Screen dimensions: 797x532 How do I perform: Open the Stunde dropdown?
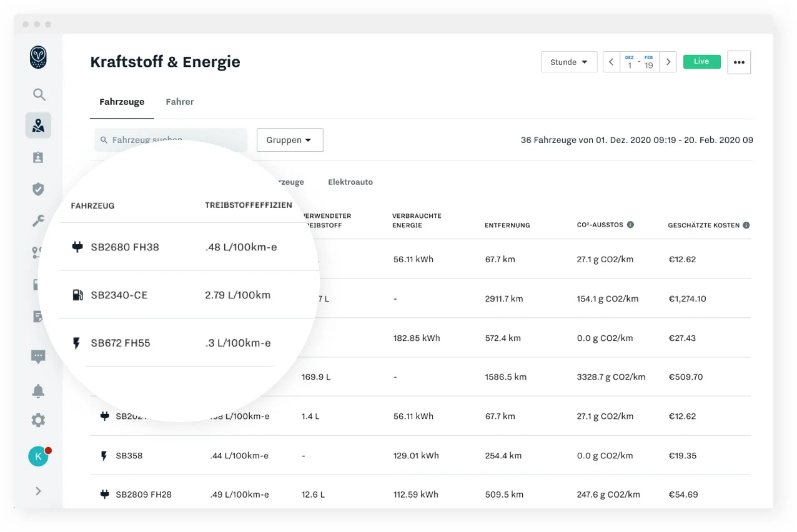pos(569,62)
